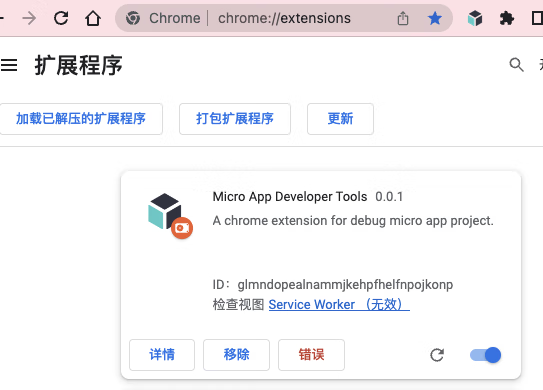Click 加载已解压的扩展程序 button

click(x=81, y=119)
